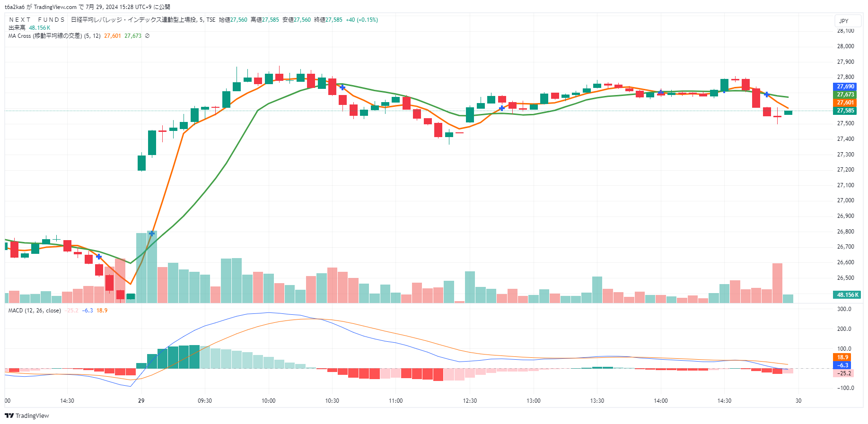
Task: Click the blue cross marker near 10:30
Action: (342, 87)
